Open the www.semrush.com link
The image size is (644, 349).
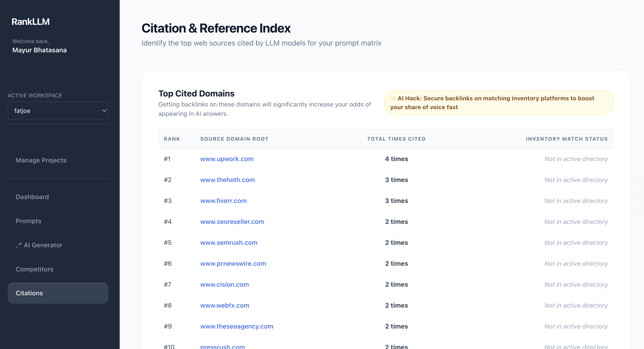(x=229, y=243)
